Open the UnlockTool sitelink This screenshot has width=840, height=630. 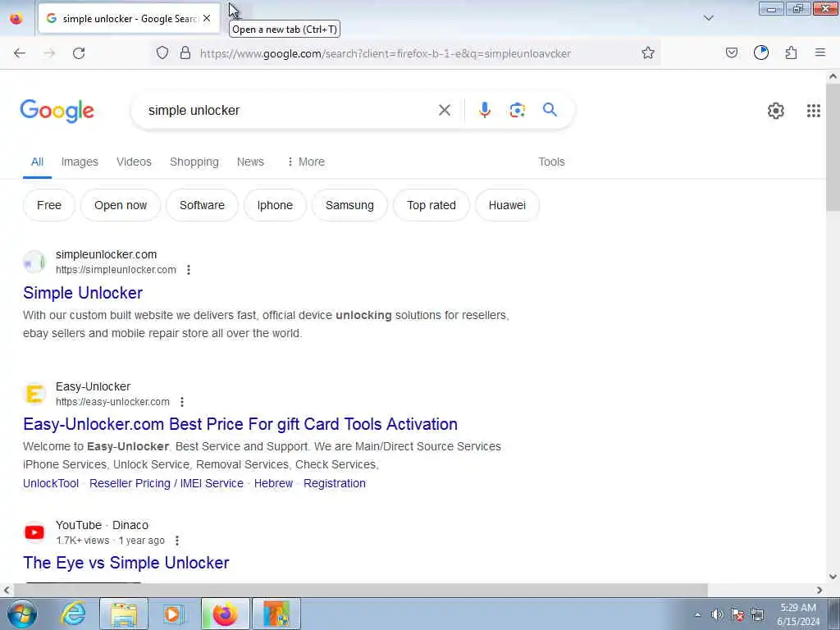tap(51, 483)
